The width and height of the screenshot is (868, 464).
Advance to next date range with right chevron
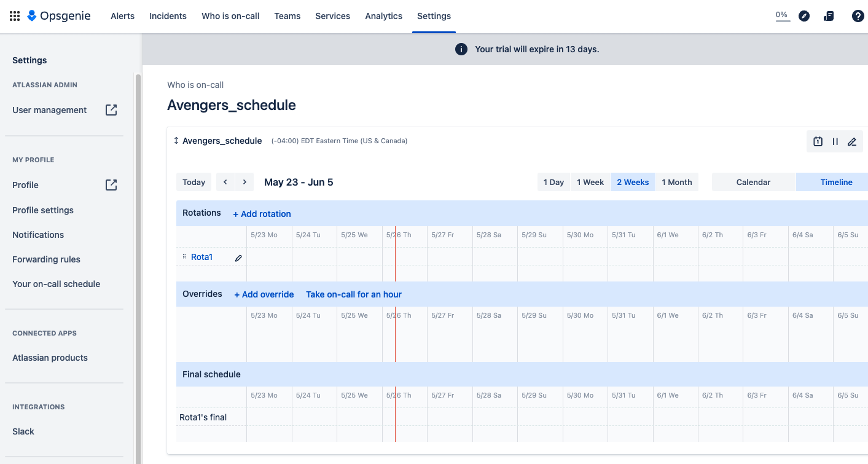tap(244, 182)
